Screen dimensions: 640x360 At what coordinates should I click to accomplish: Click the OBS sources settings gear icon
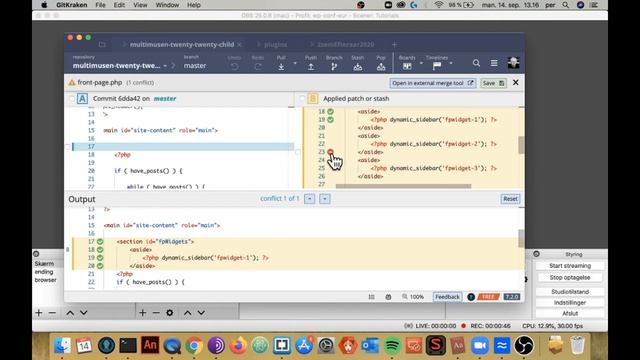click(x=170, y=313)
